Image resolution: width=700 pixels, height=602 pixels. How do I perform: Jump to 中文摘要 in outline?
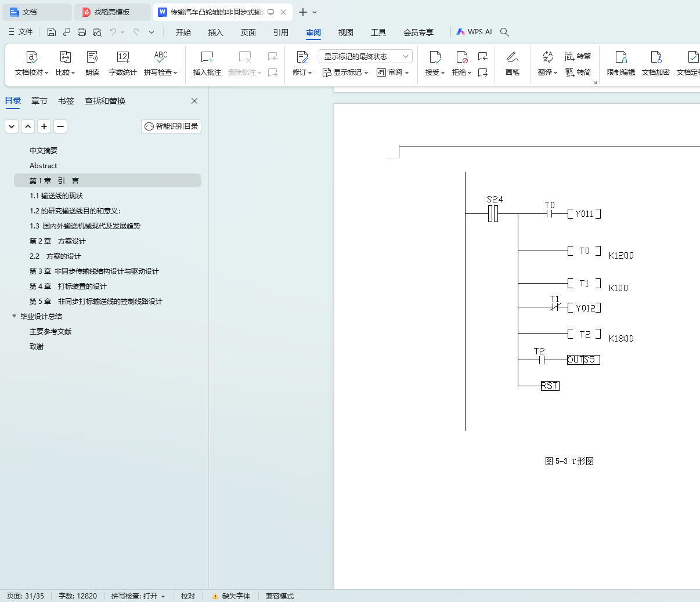coord(44,150)
